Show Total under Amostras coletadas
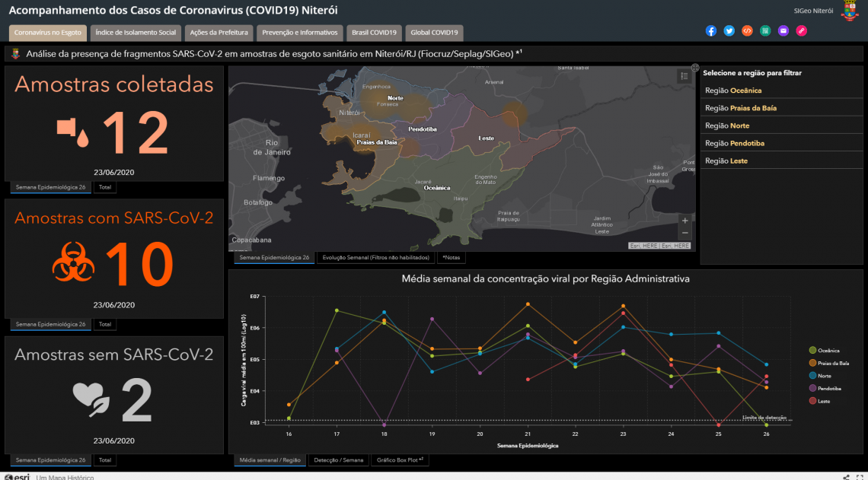This screenshot has height=480, width=868. pos(105,187)
